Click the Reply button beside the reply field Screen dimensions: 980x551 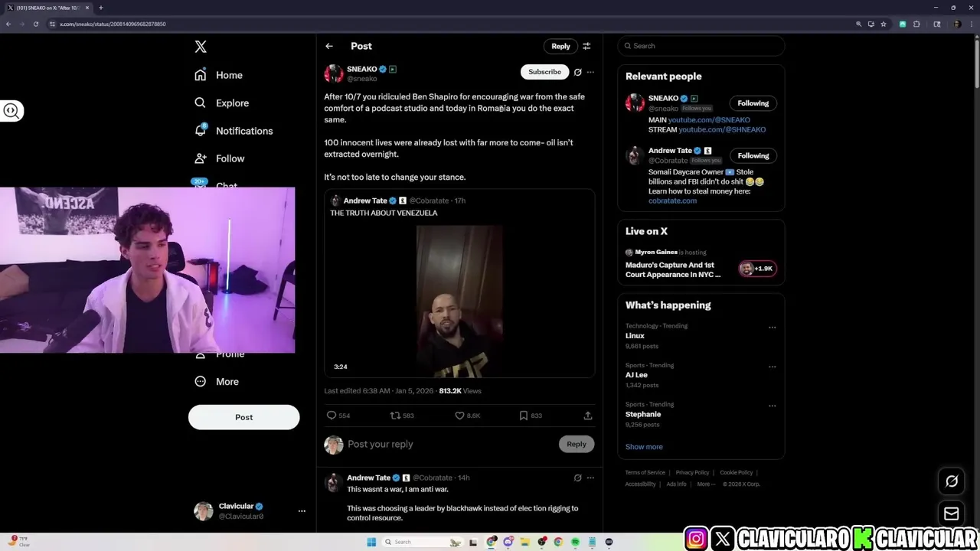point(577,444)
